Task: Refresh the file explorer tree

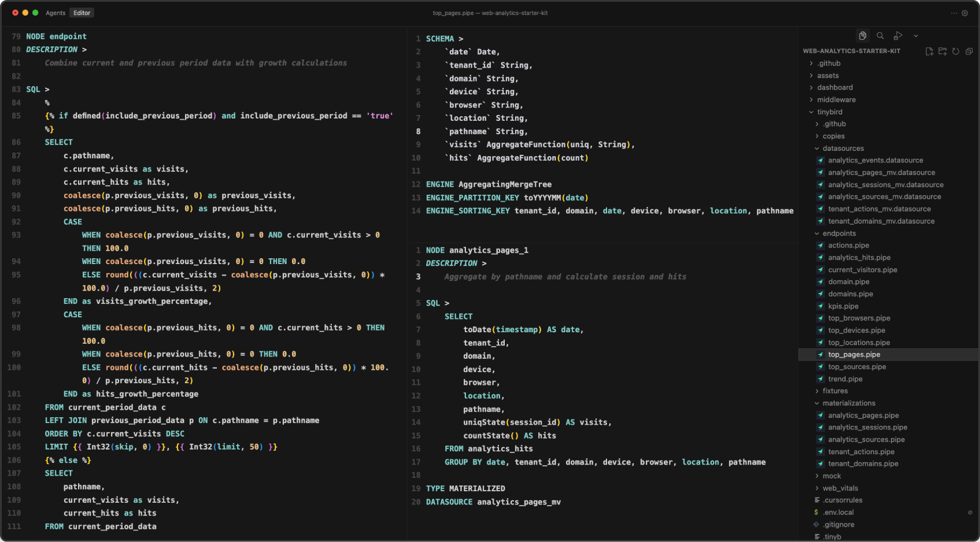Action: click(956, 51)
